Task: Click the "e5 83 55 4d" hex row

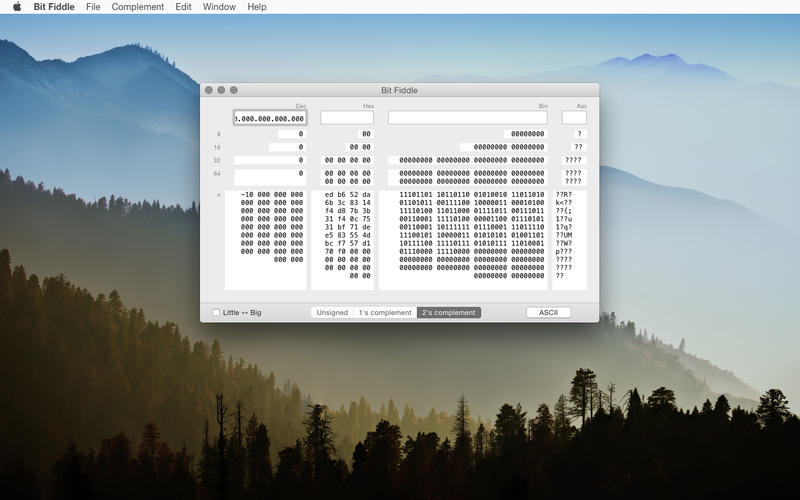Action: (347, 235)
